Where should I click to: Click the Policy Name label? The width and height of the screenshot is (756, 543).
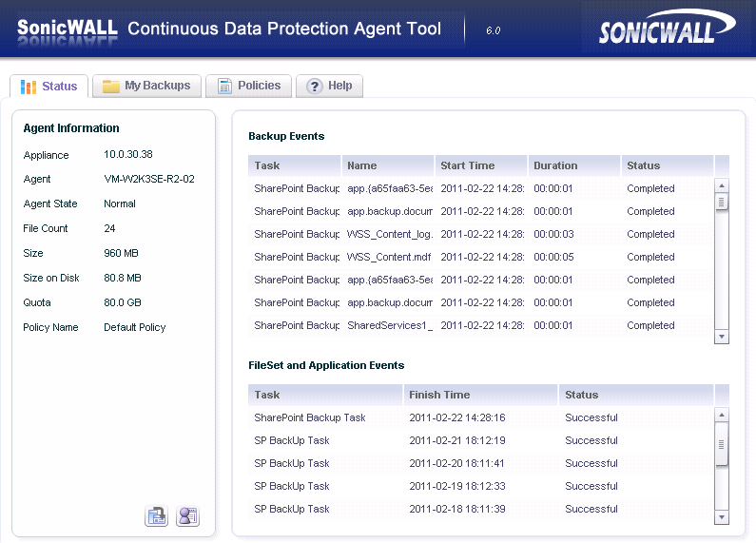pos(50,327)
